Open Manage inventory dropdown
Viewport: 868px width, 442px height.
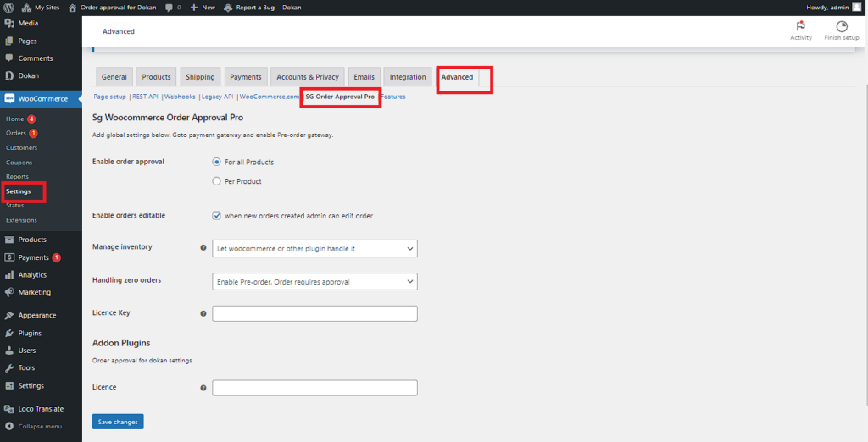(314, 248)
